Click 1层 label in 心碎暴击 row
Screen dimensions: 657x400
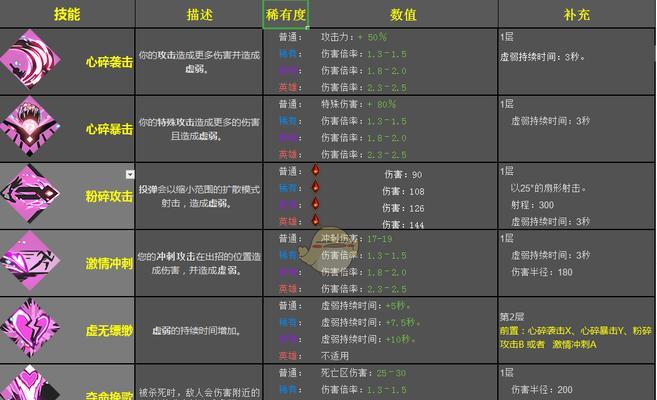pyautogui.click(x=507, y=104)
